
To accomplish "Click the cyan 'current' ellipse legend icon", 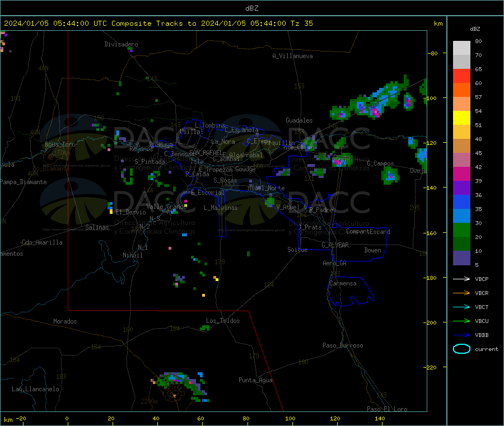I will (461, 349).
